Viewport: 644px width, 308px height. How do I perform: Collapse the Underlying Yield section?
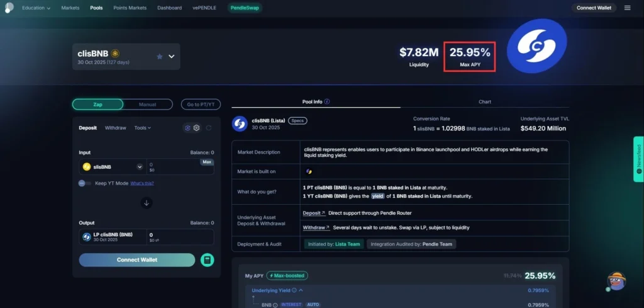(x=301, y=290)
